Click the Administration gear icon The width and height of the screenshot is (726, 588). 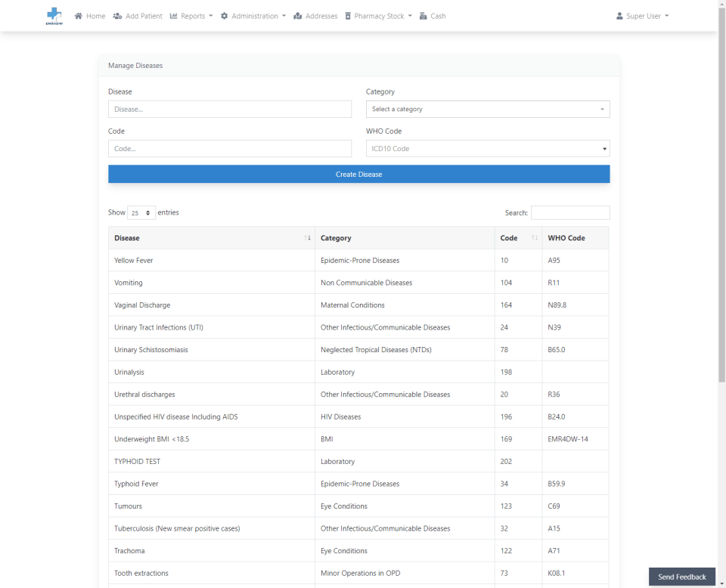click(x=224, y=16)
